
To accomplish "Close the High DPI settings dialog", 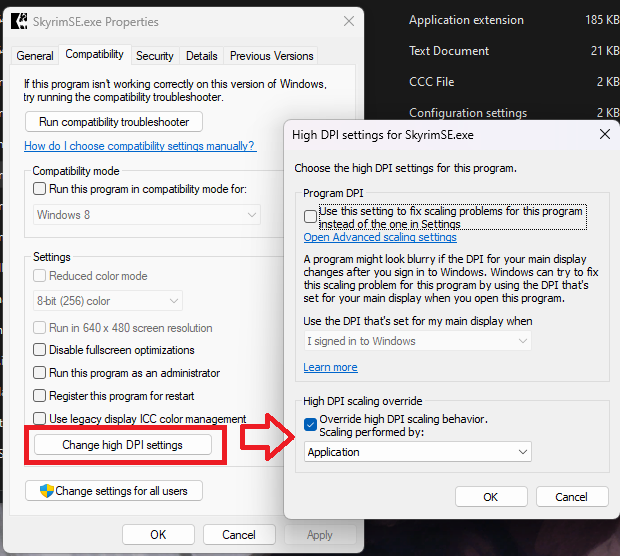I will (605, 134).
